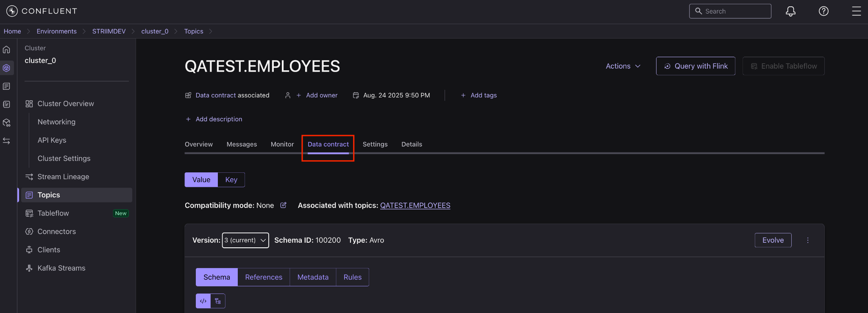
Task: Open the Version selector dropdown
Action: (245, 240)
